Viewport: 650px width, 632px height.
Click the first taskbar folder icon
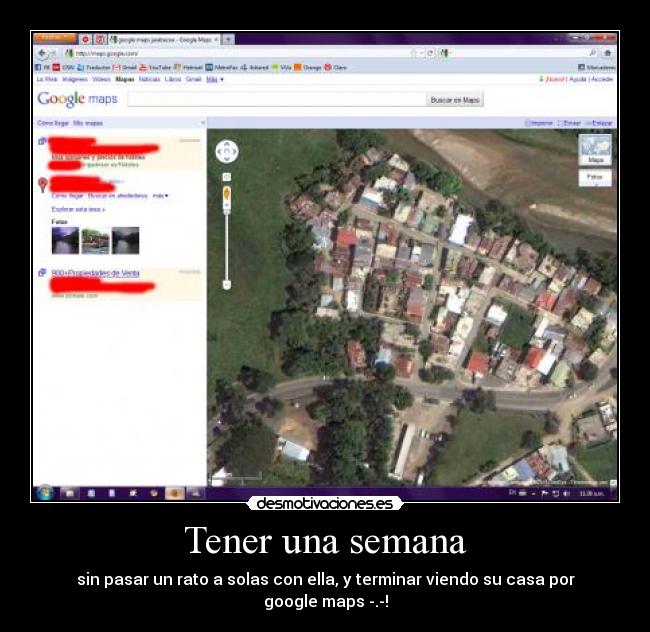(x=70, y=493)
